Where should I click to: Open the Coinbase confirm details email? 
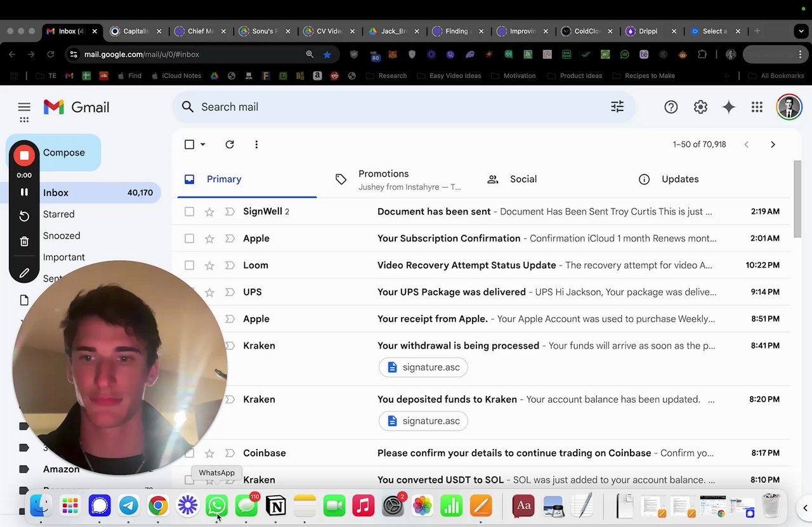(x=481, y=453)
